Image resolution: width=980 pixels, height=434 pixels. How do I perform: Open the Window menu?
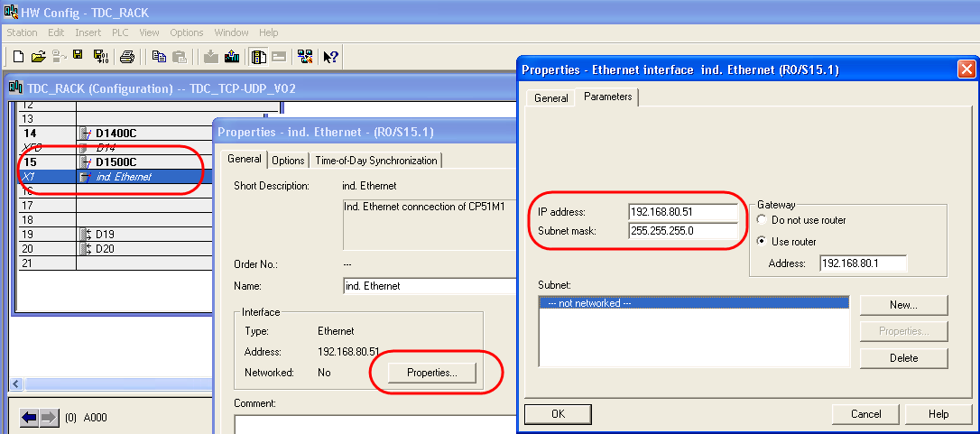[231, 32]
